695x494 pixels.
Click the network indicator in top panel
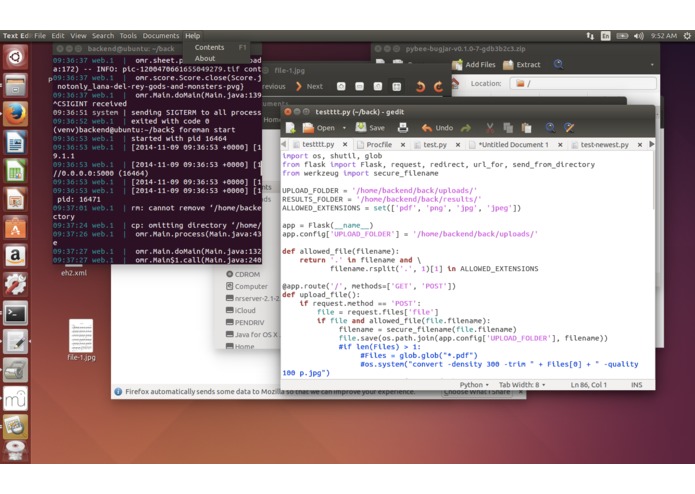[590, 36]
